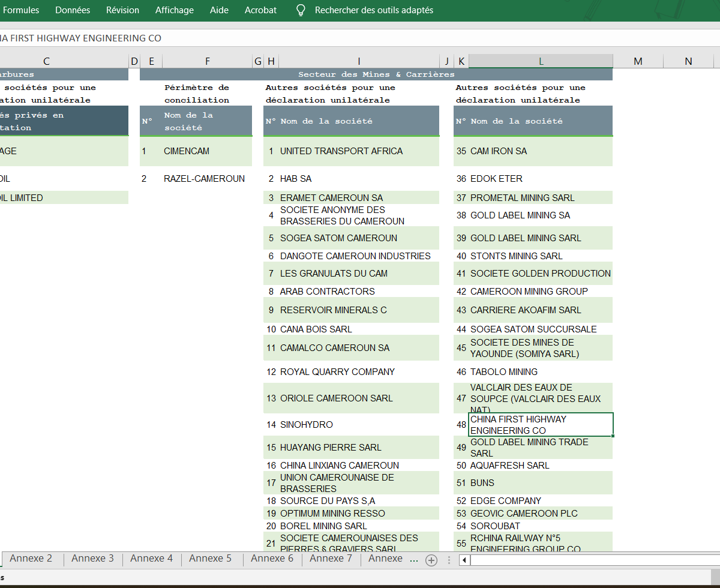The width and height of the screenshot is (720, 588).
Task: Open the Formules ribbon tab
Action: [21, 10]
